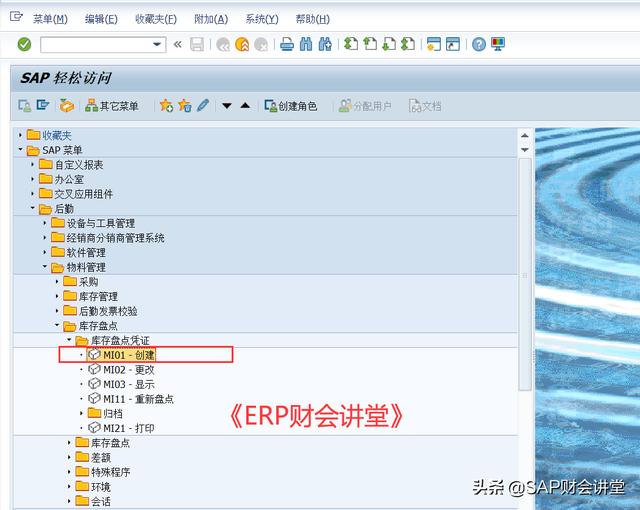Viewport: 640px width, 510px height.
Task: Select the 库存盘点凭证 folder
Action: 120,341
